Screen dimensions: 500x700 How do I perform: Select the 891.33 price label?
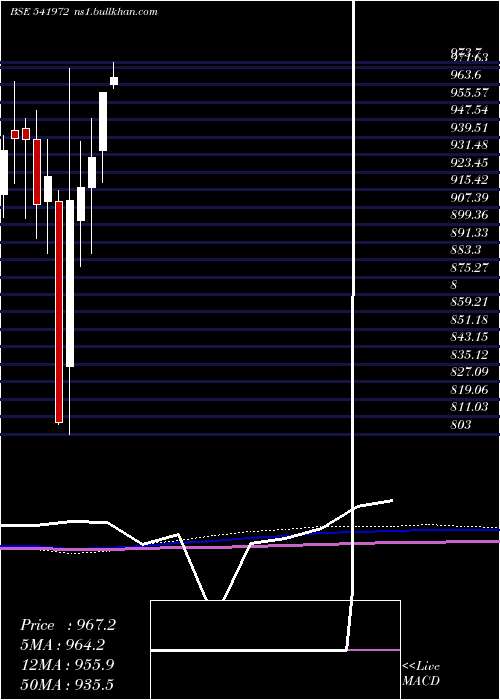point(469,232)
